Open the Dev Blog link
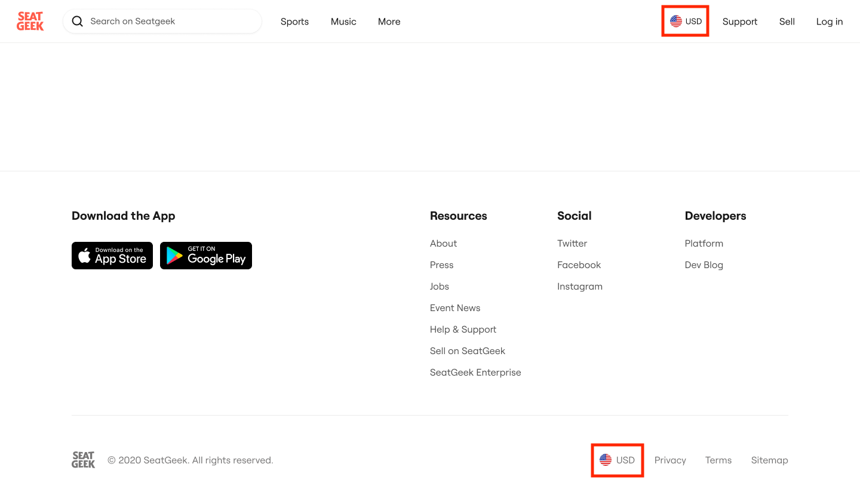 [704, 265]
